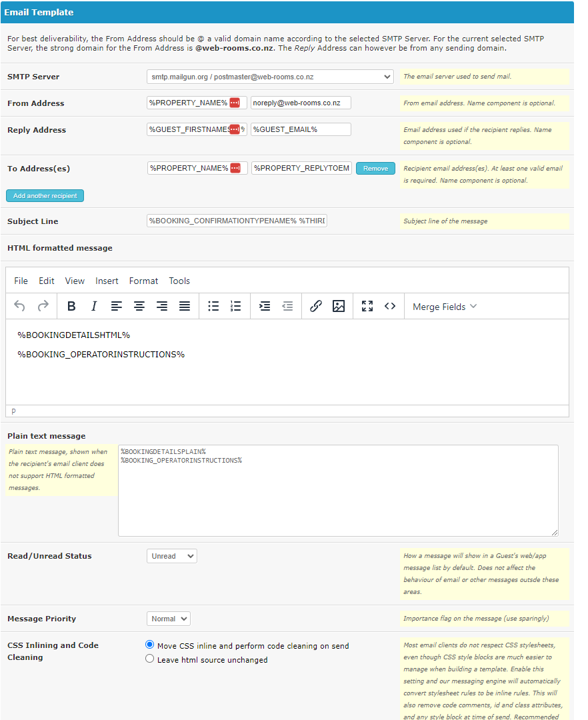Insert or edit a link

pos(316,306)
